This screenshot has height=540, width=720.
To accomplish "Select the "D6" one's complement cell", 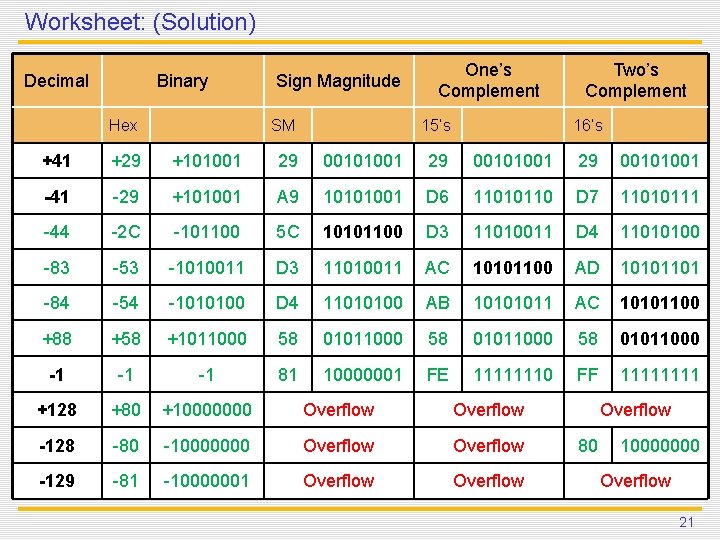I will [x=438, y=197].
